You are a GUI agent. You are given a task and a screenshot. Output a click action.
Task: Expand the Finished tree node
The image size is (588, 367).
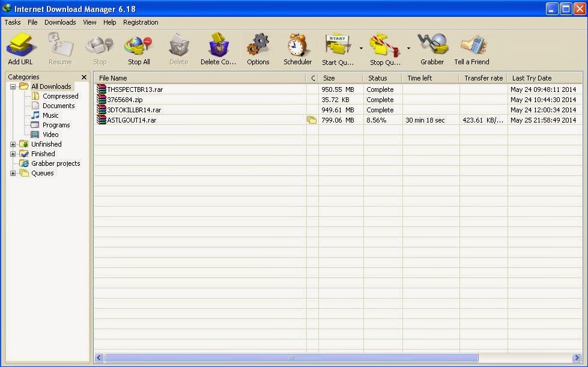tap(13, 154)
